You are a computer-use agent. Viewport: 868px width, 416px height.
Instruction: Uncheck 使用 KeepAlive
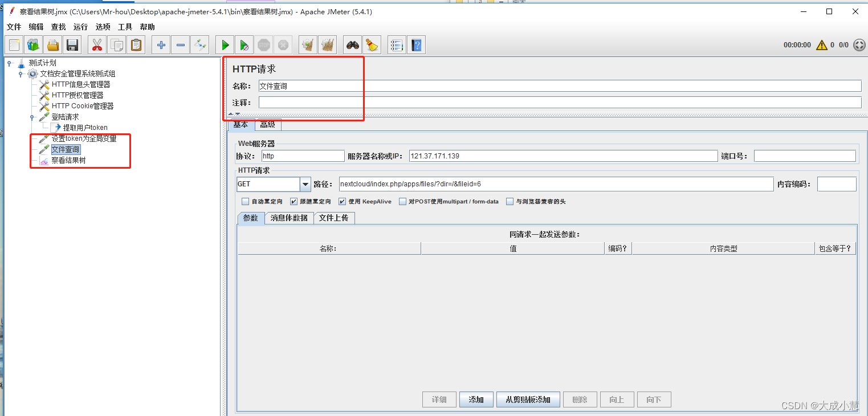click(341, 201)
